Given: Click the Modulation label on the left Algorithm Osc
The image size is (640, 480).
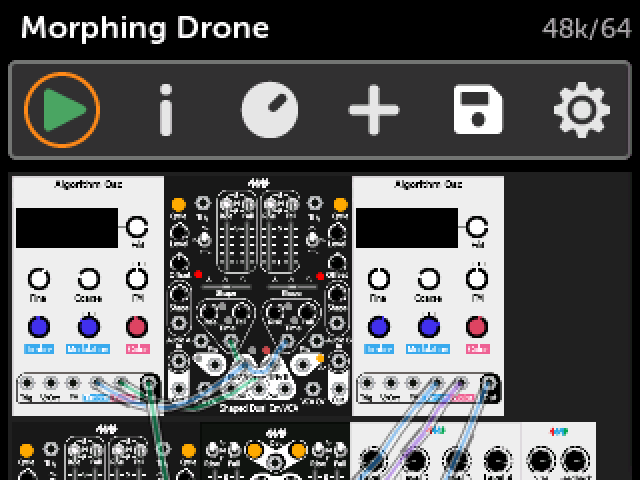Looking at the screenshot, I should coord(88,349).
